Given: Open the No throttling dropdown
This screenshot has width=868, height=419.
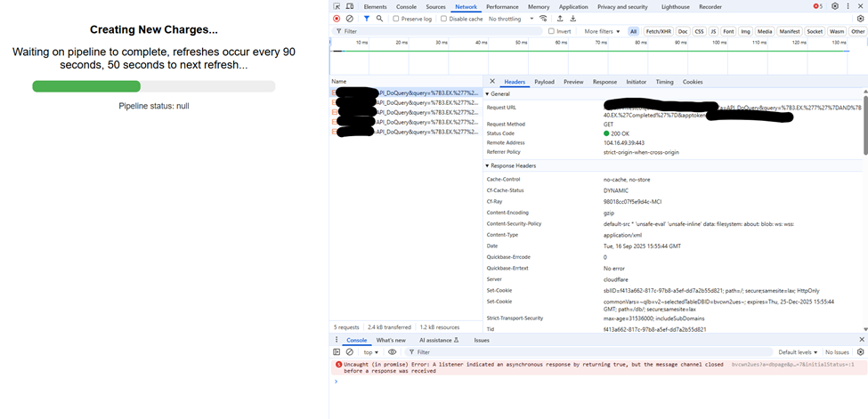Looking at the screenshot, I should coord(508,19).
